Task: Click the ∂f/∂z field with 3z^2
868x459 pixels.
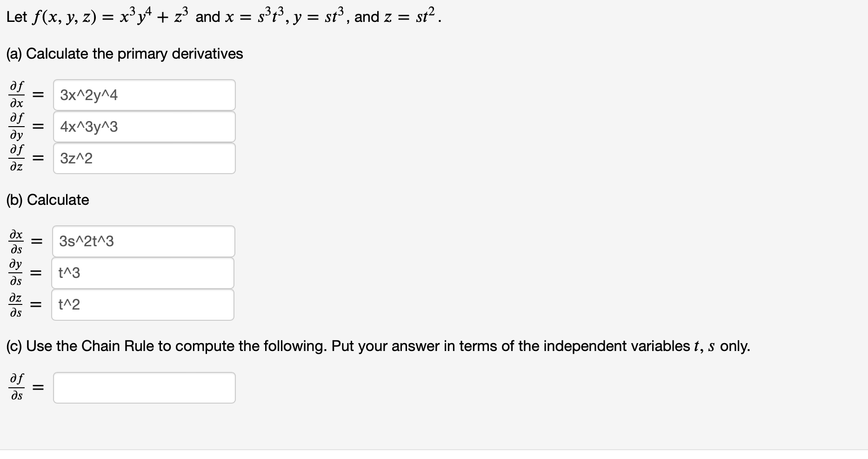Action: (144, 158)
